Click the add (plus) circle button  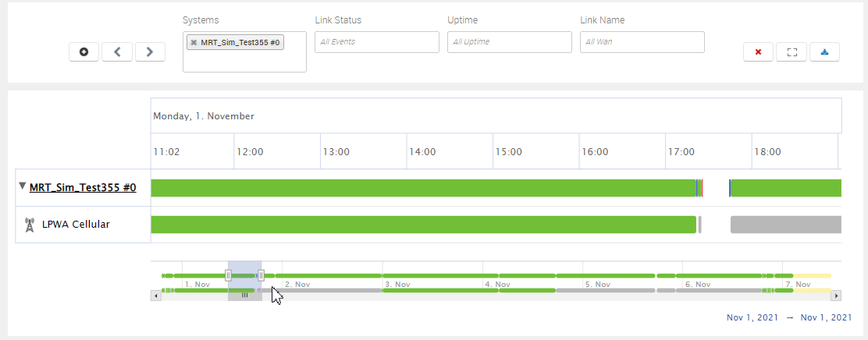[x=84, y=52]
